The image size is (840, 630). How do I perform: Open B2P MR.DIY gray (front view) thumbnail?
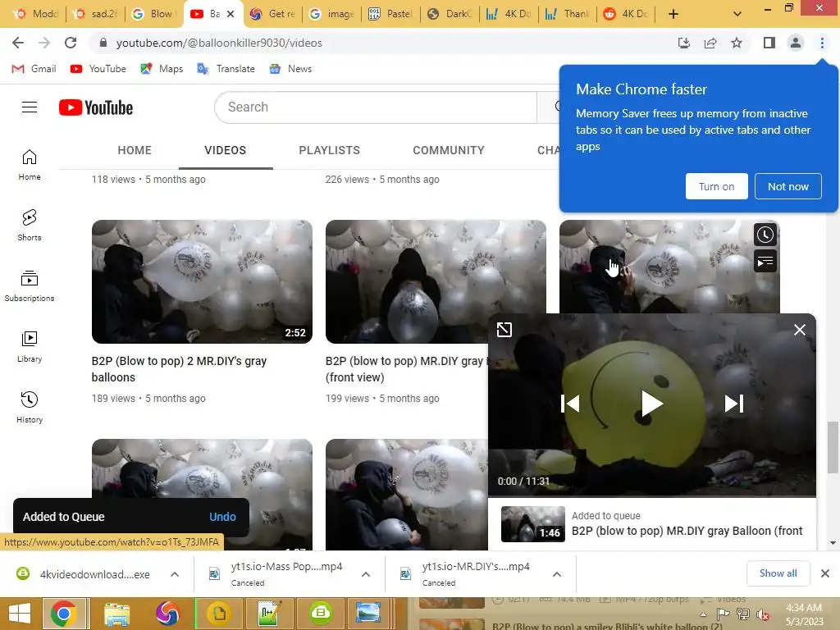click(x=407, y=282)
